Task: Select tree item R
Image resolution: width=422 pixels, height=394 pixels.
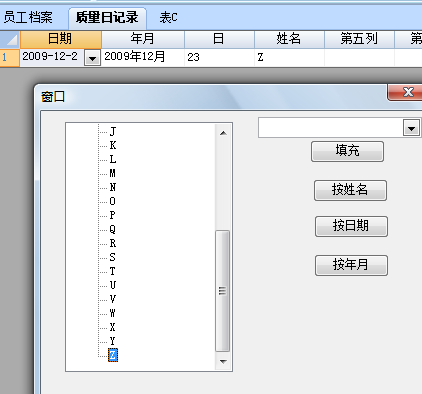Action: 113,243
